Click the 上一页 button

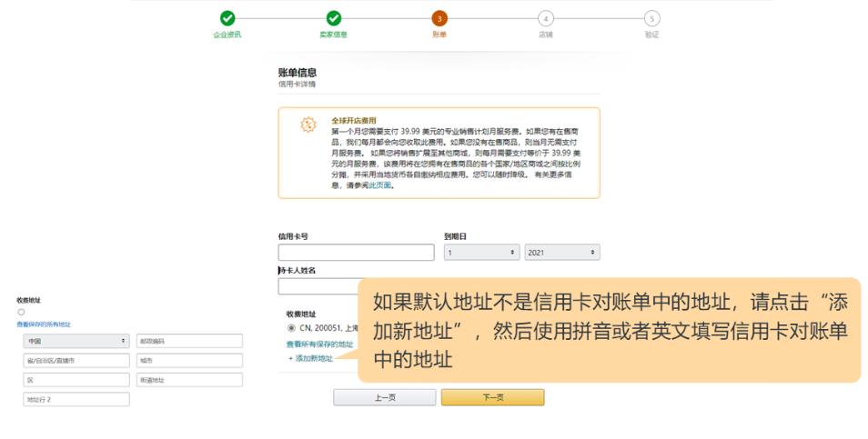click(384, 397)
